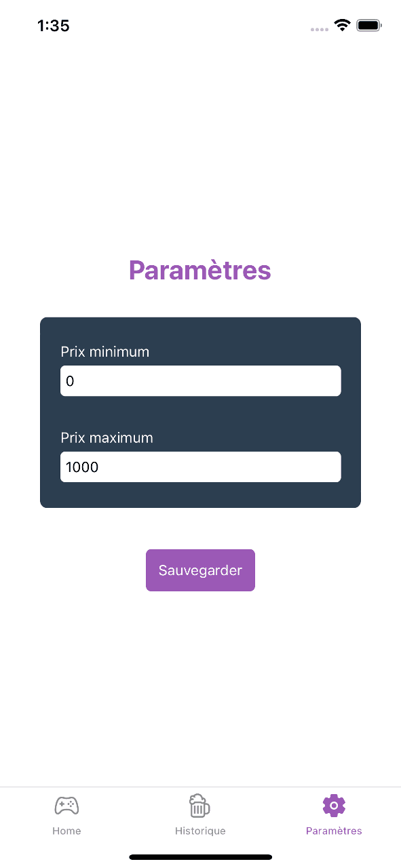Switch to the Home tab label
Screen dimensions: 401x868
pyautogui.click(x=66, y=831)
